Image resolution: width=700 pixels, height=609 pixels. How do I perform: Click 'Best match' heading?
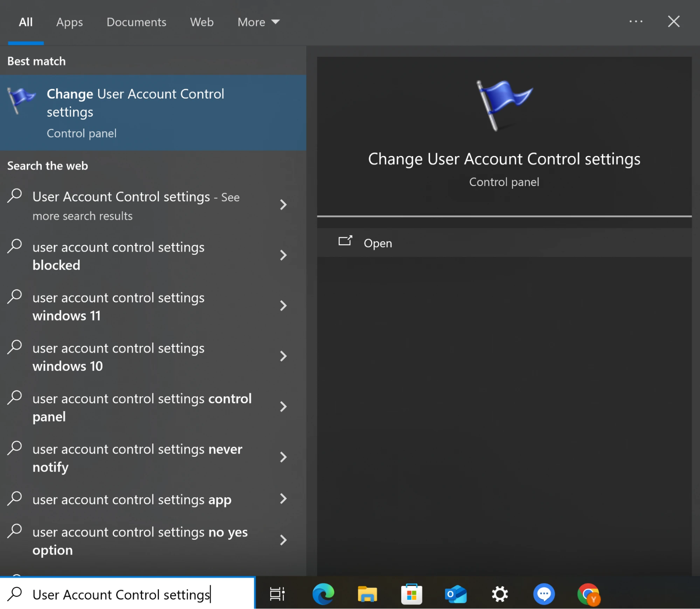point(36,61)
